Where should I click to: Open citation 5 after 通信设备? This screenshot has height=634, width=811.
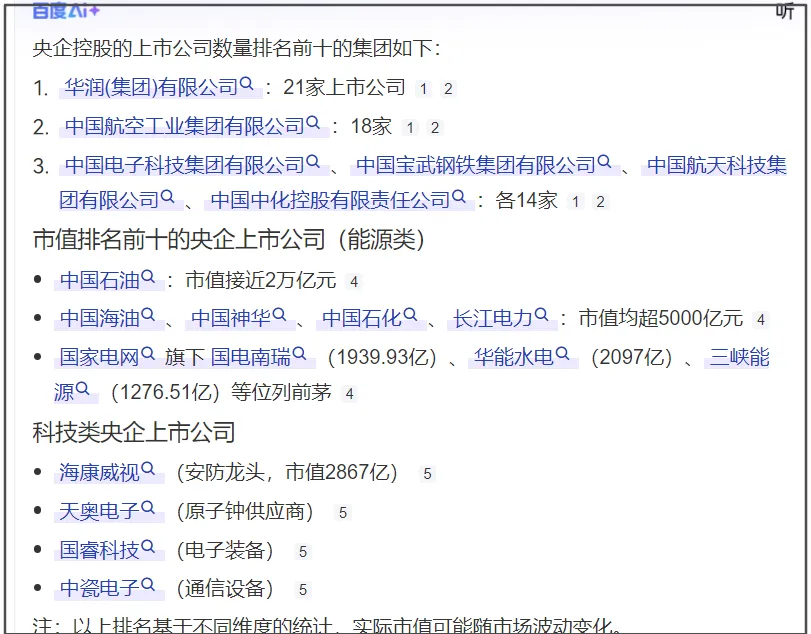tap(303, 590)
